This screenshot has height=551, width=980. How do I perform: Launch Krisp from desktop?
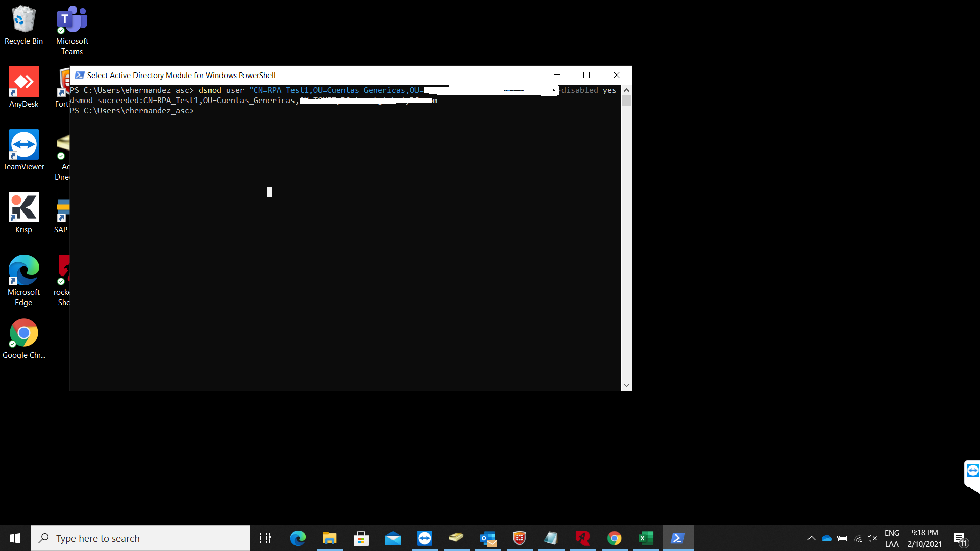click(23, 213)
